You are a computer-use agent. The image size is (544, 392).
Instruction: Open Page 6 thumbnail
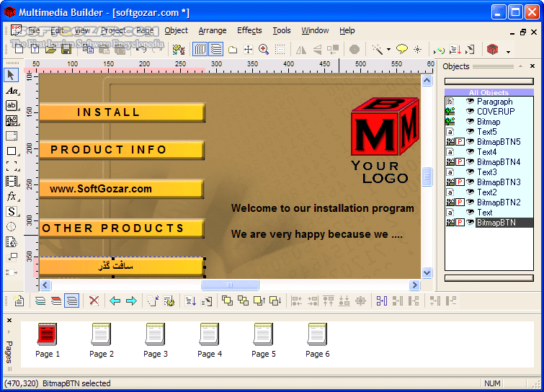coord(318,340)
